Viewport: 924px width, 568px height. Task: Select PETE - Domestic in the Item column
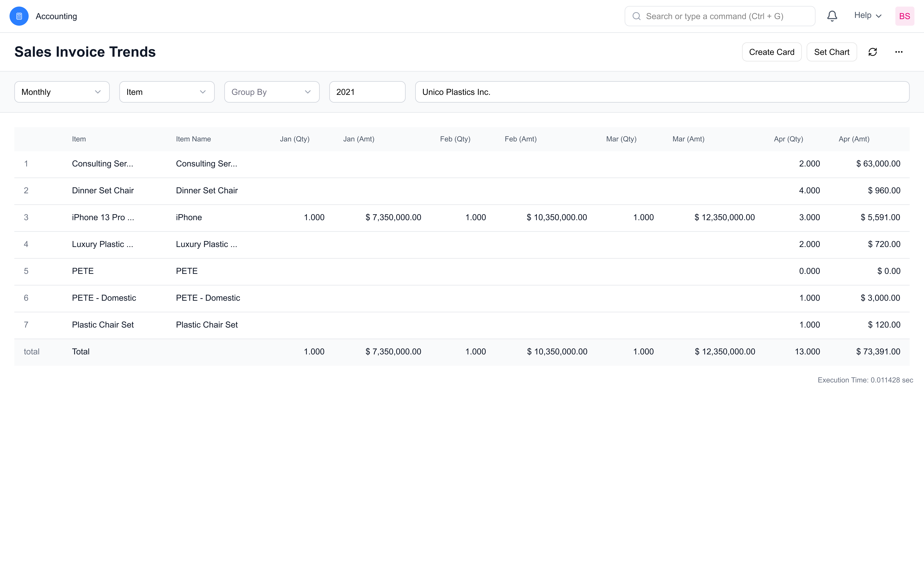(x=104, y=298)
